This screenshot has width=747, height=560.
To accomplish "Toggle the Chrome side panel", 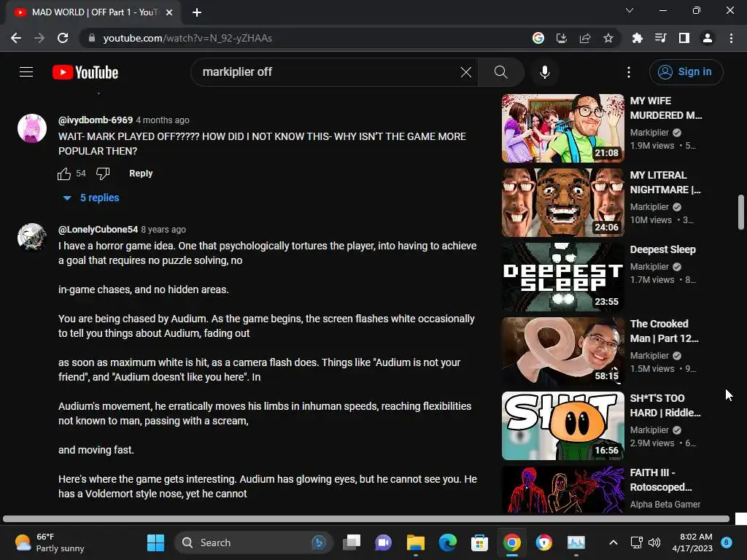I will [684, 38].
